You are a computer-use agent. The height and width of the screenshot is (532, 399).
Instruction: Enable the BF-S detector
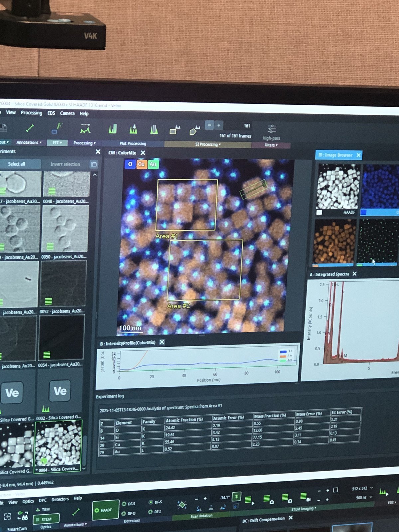pos(155,502)
